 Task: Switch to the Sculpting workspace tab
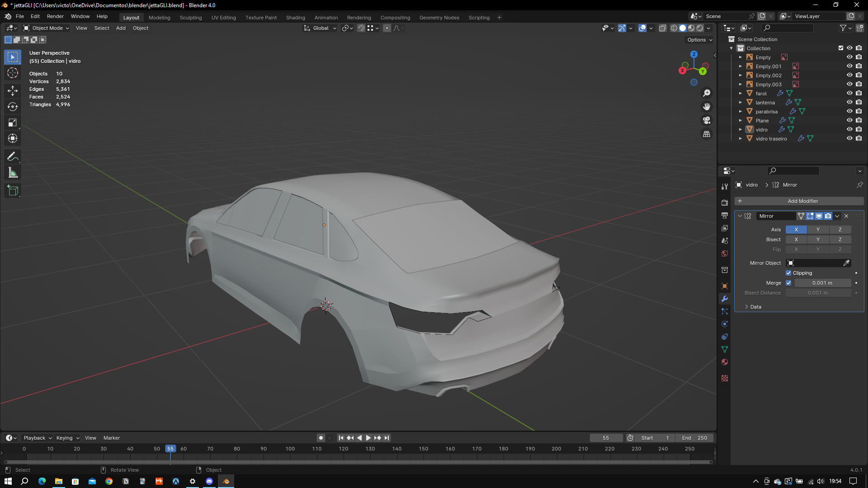(x=190, y=18)
